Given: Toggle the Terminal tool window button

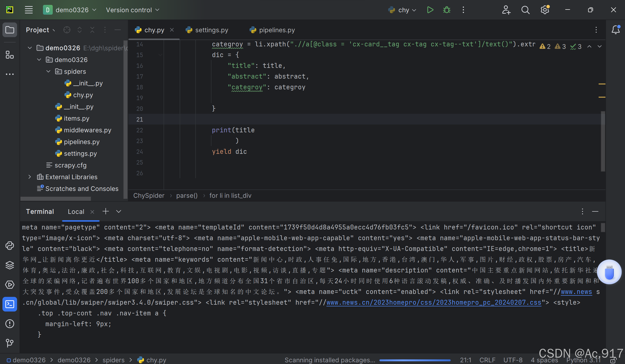Looking at the screenshot, I should point(10,304).
